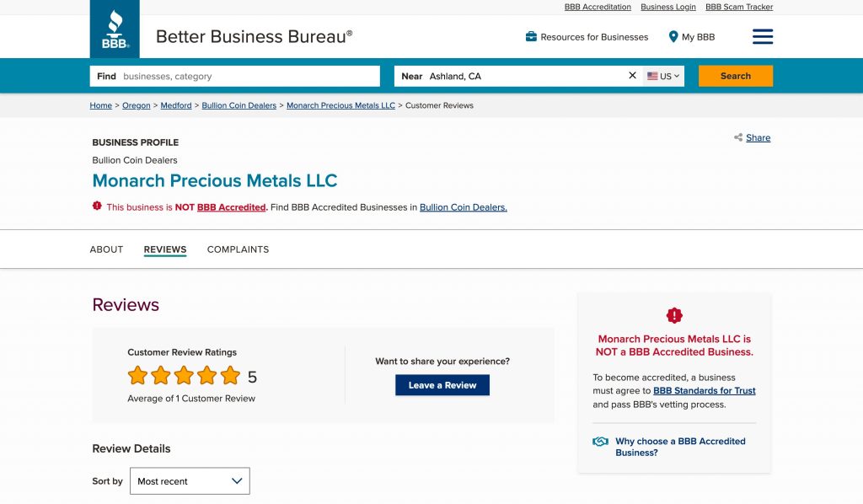Go to Medford breadcrumb link
Image resolution: width=863 pixels, height=504 pixels.
[176, 105]
